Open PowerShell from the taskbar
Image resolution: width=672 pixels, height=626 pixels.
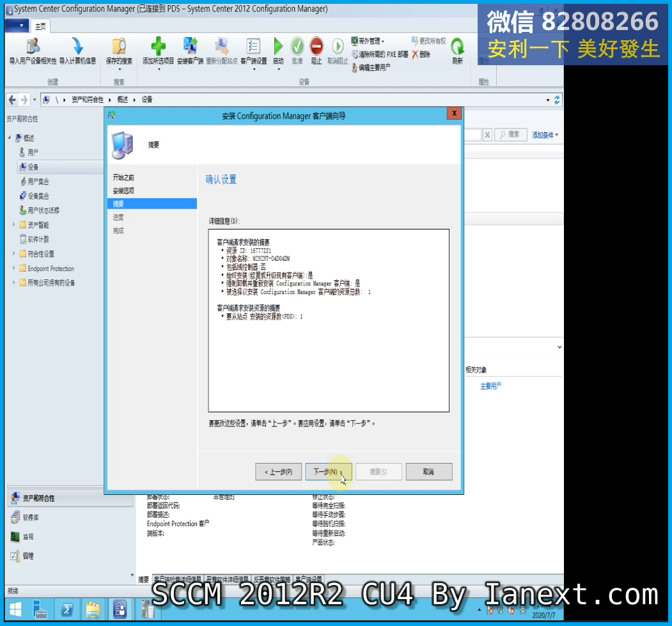coord(67,609)
